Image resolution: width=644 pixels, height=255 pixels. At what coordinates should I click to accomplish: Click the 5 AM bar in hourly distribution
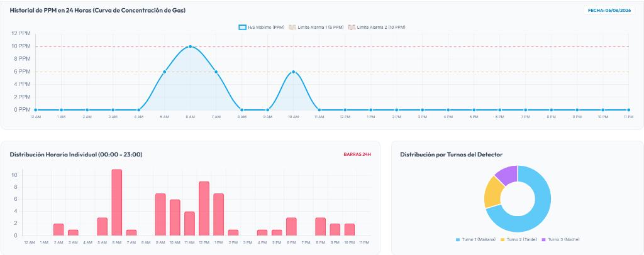pos(103,227)
